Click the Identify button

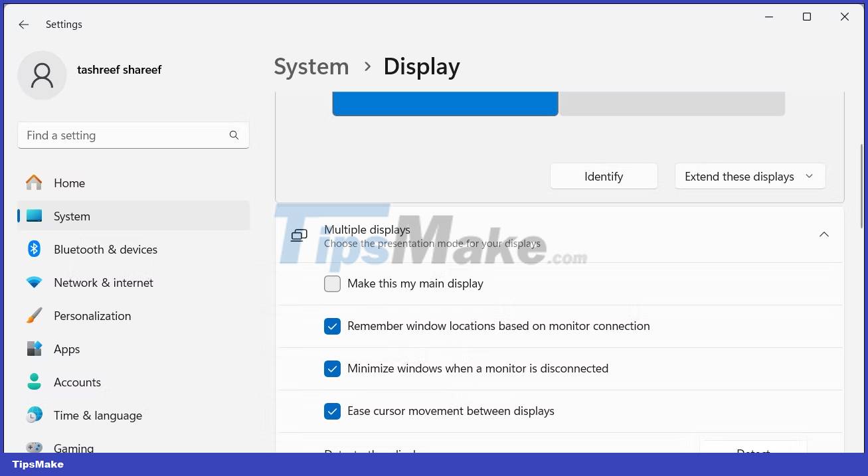pos(603,176)
